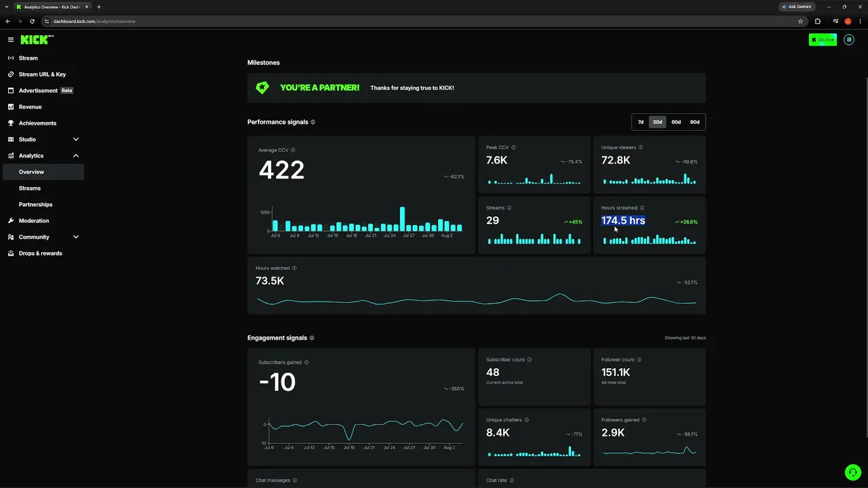Reload the page in Chrome
This screenshot has height=488, width=868.
(32, 21)
